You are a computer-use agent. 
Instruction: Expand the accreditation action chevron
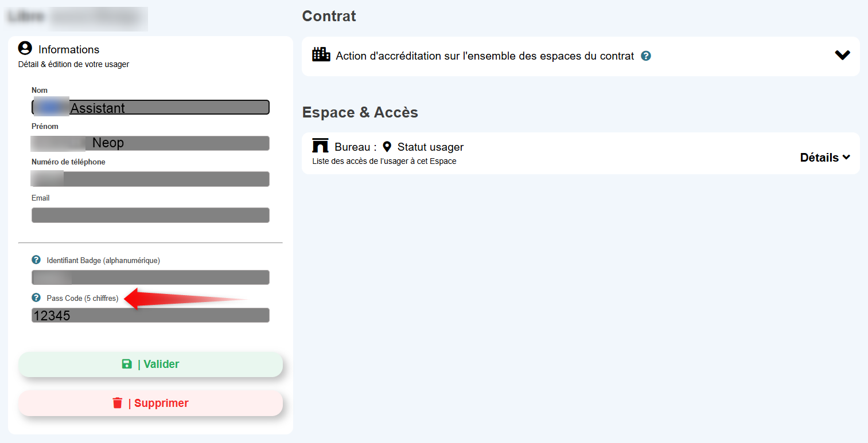(842, 55)
